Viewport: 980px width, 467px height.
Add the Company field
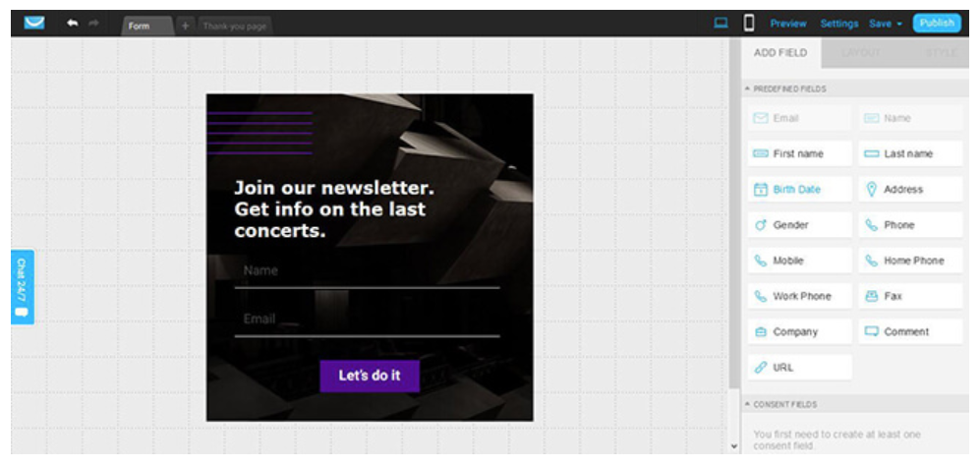798,332
